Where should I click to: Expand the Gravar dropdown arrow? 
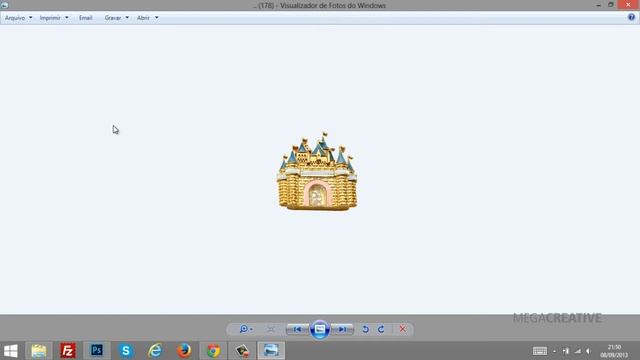(x=127, y=18)
